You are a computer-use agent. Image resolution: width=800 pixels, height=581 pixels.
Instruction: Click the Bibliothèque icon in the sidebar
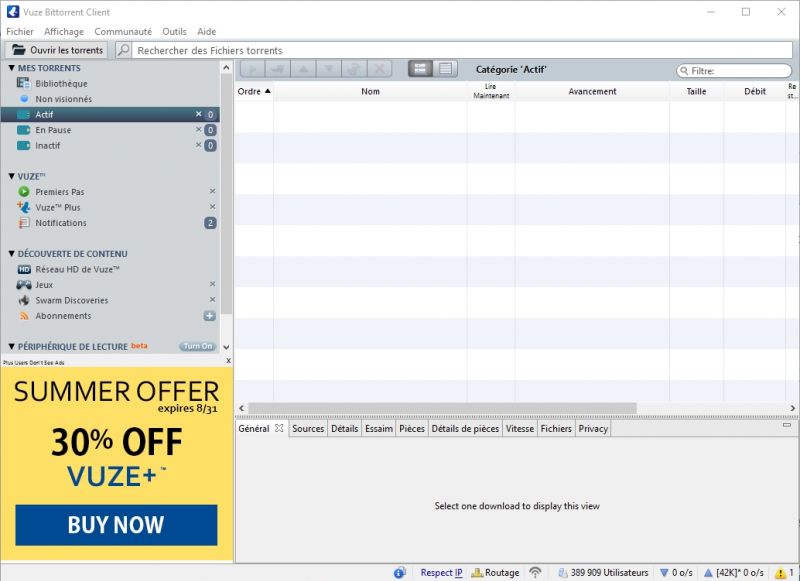click(x=23, y=83)
